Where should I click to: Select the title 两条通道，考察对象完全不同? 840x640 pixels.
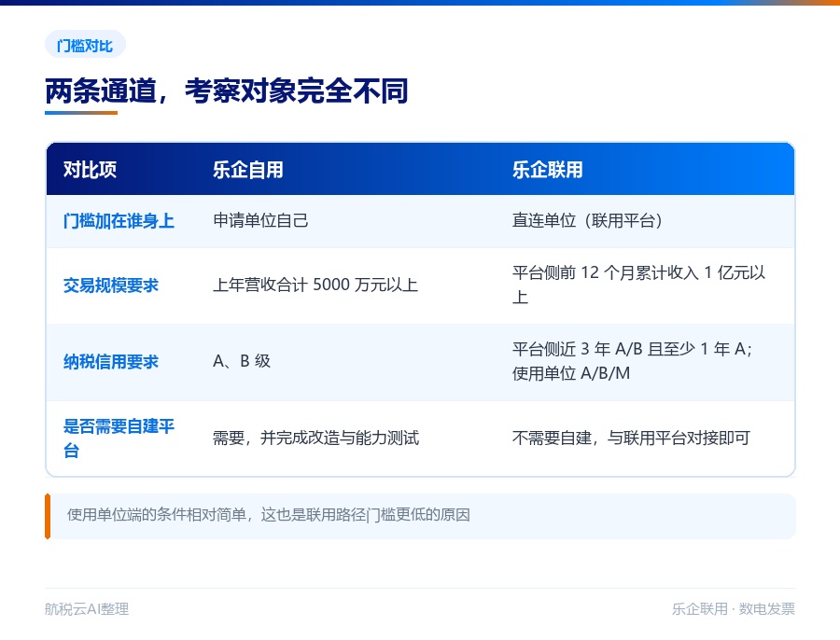(227, 90)
